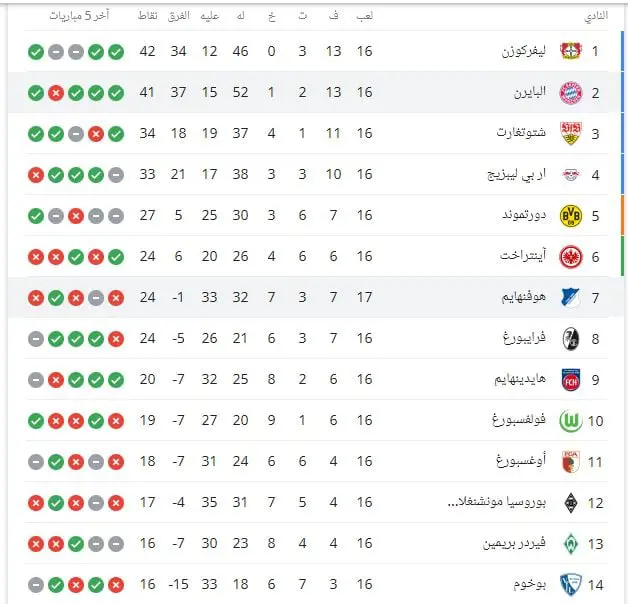Click the آخر 5 مباريات column header
The height and width of the screenshot is (604, 628).
pyautogui.click(x=79, y=16)
